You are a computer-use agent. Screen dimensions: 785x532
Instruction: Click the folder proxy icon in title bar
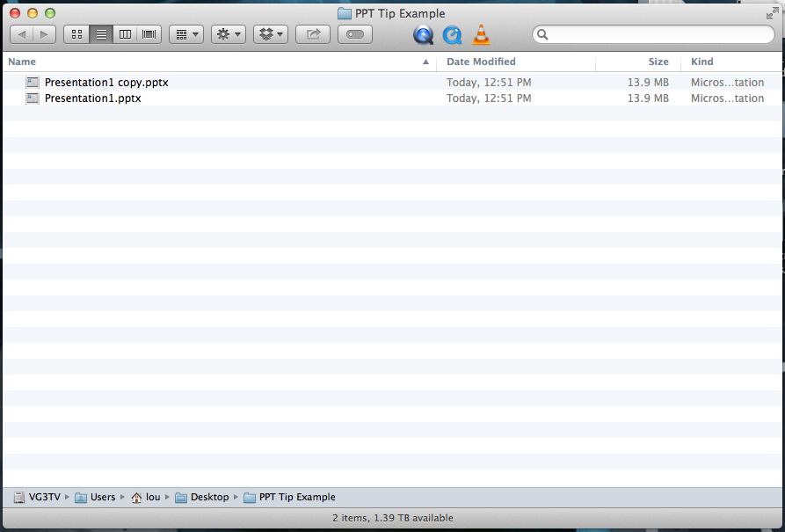tap(344, 13)
